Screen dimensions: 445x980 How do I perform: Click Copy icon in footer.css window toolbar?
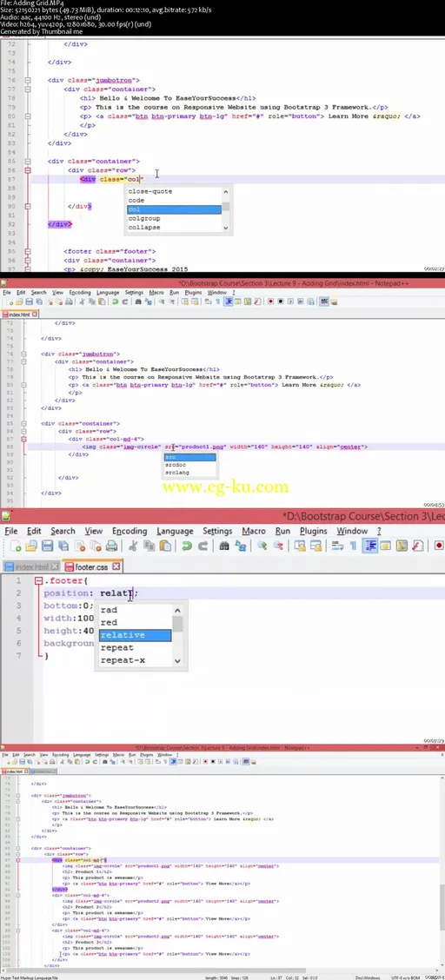click(149, 546)
